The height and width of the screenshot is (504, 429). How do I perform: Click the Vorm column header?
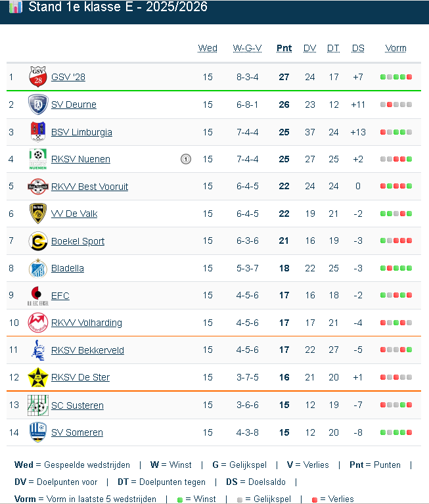[395, 48]
